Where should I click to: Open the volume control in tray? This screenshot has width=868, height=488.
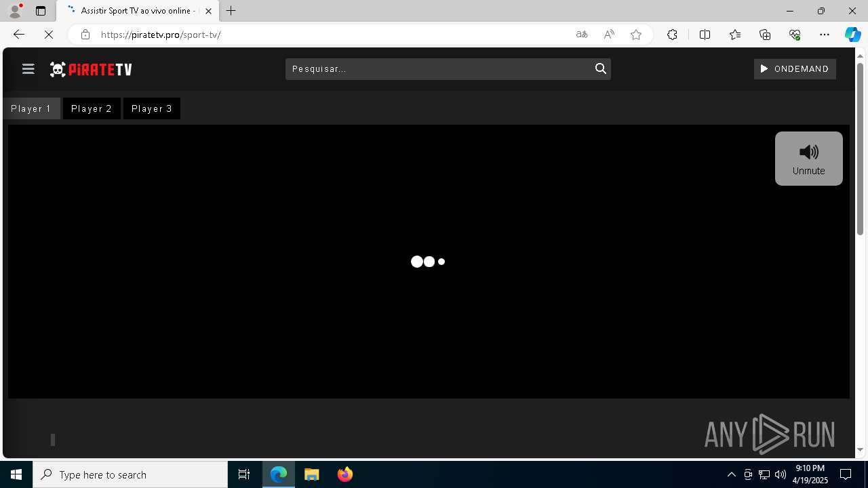tap(781, 474)
